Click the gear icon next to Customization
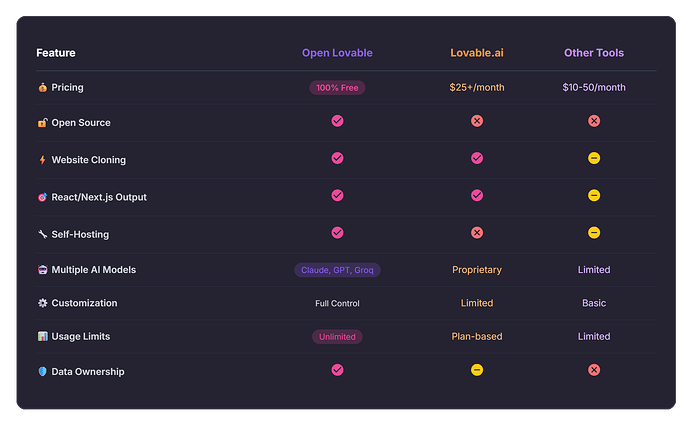 42,303
